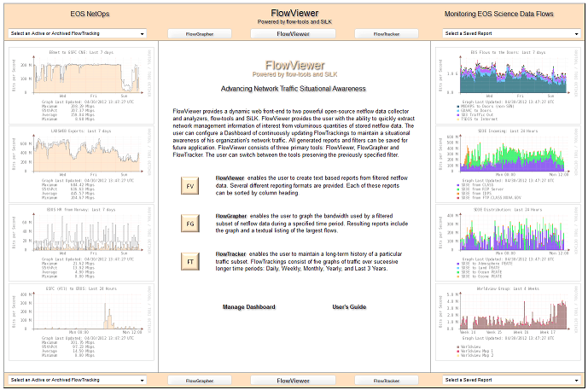The image size is (588, 390).
Task: Open bottom Active or Archived FlowTracking dropdown
Action: 78,380
